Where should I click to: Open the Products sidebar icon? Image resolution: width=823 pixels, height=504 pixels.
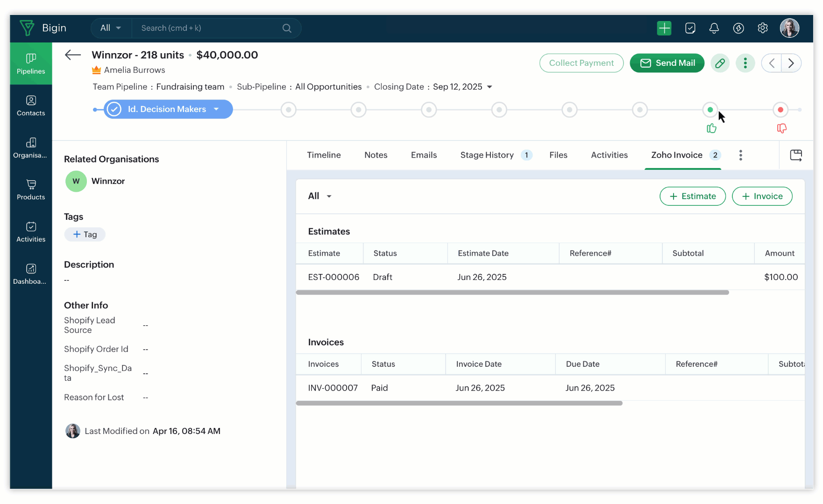[x=31, y=189]
